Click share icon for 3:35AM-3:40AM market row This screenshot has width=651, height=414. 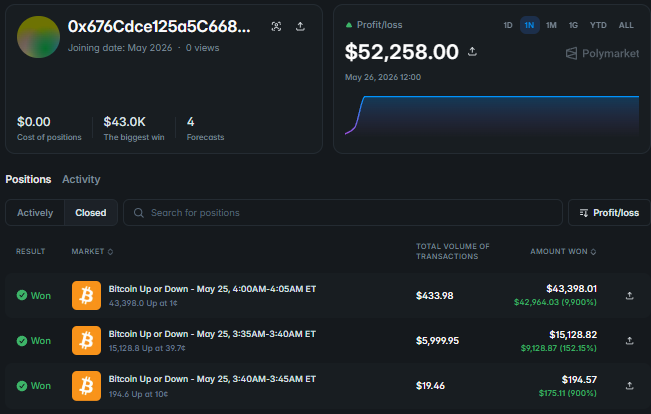[x=629, y=341]
